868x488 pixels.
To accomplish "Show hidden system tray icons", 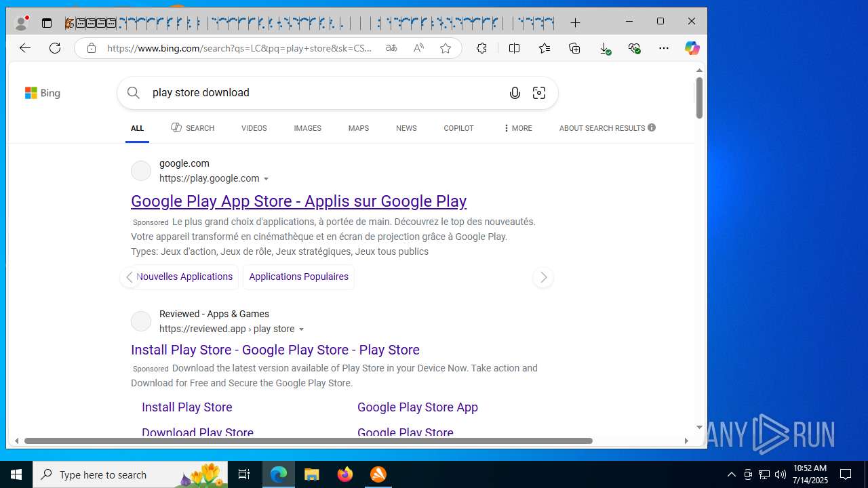I will [x=731, y=474].
